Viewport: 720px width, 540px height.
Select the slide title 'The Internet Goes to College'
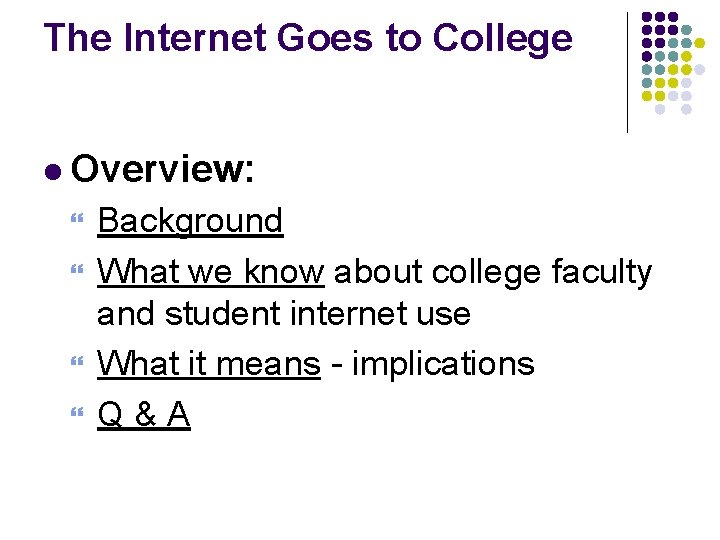(x=308, y=38)
